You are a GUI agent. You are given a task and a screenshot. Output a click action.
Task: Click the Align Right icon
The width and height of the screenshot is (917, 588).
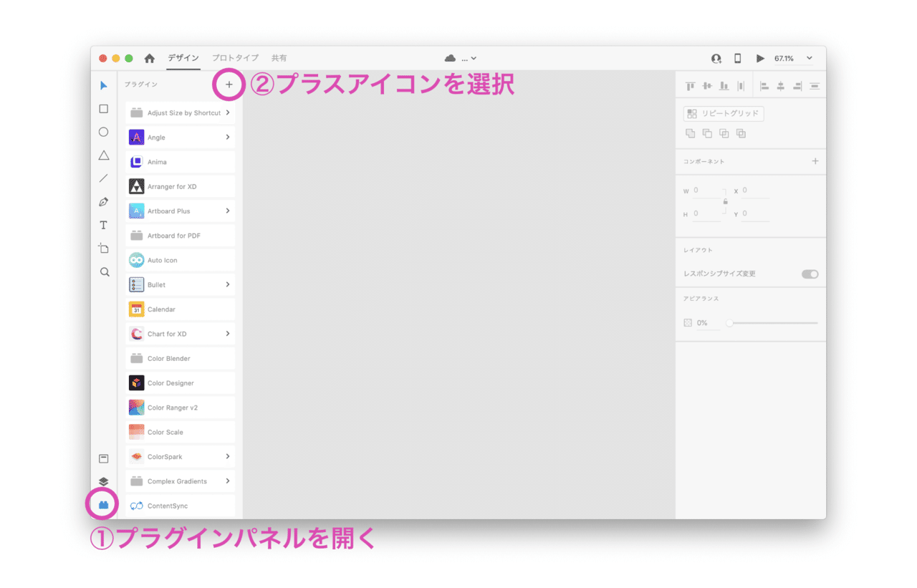pos(797,86)
